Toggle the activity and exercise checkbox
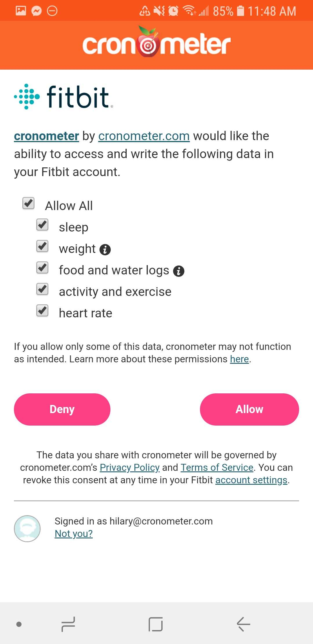 (42, 289)
